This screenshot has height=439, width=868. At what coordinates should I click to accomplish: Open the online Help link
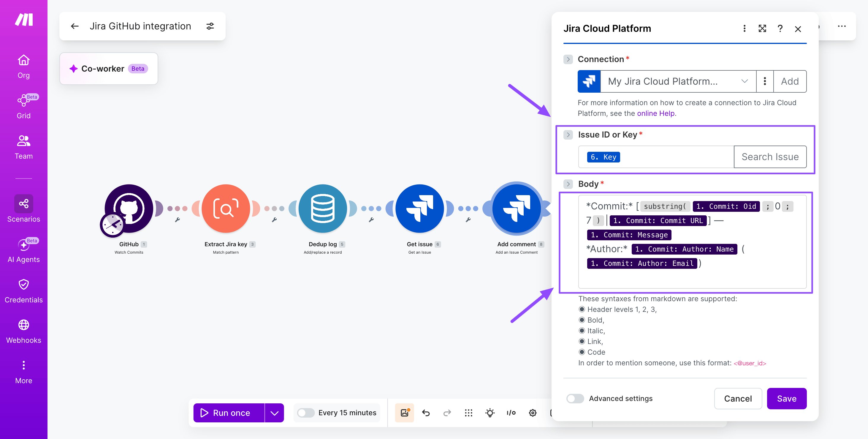656,113
